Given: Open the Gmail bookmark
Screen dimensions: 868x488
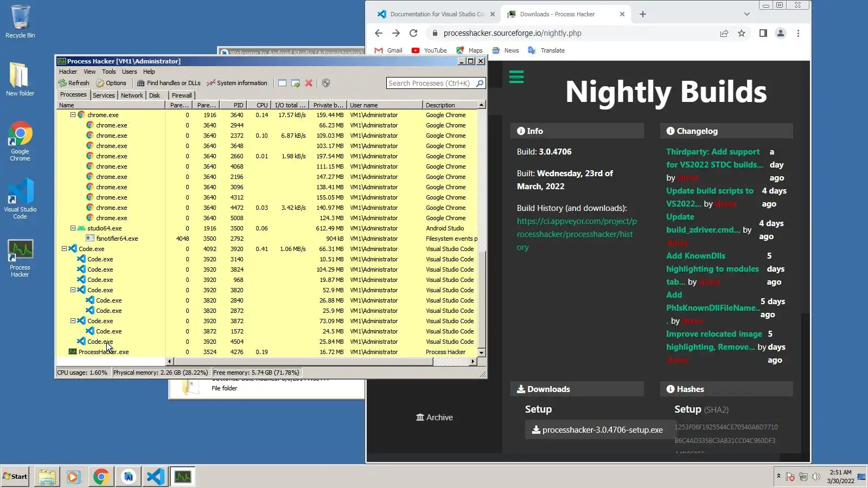Looking at the screenshot, I should coord(388,50).
